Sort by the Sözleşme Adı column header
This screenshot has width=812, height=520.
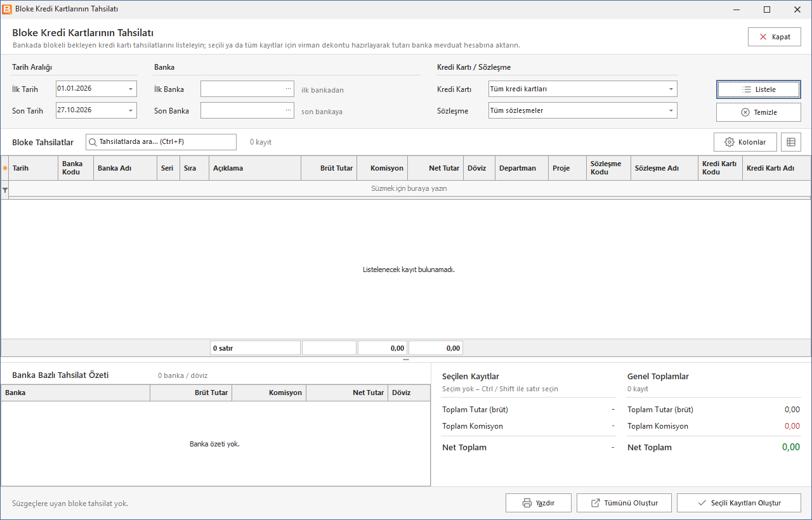pyautogui.click(x=665, y=168)
